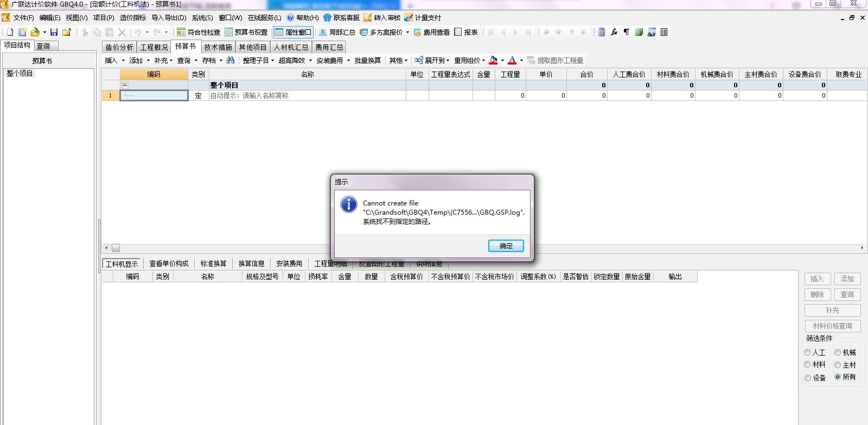Open the 安装费用 toolbar dropdown
This screenshot has height=425, width=868.
click(348, 61)
